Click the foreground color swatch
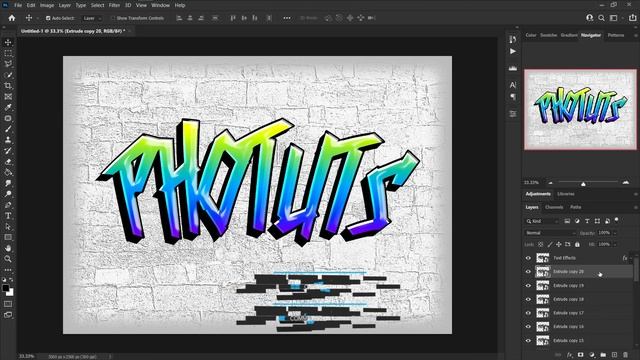 (6, 288)
